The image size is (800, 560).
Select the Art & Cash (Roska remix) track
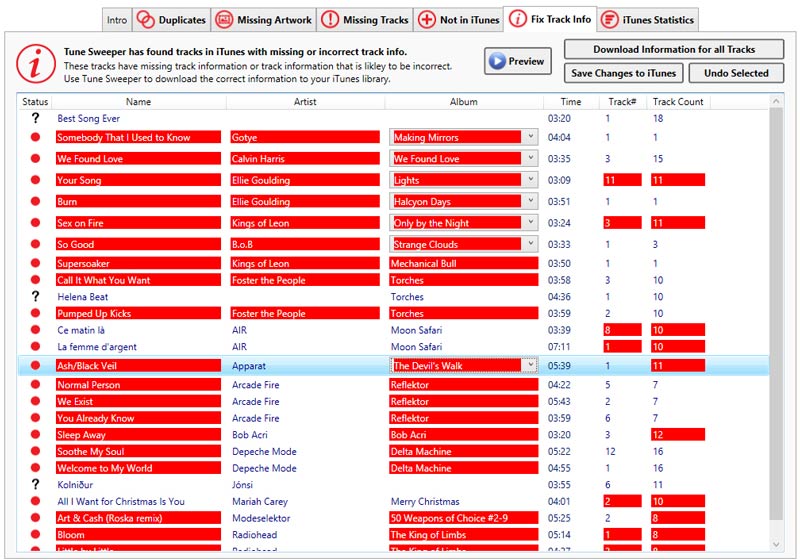tap(138, 518)
